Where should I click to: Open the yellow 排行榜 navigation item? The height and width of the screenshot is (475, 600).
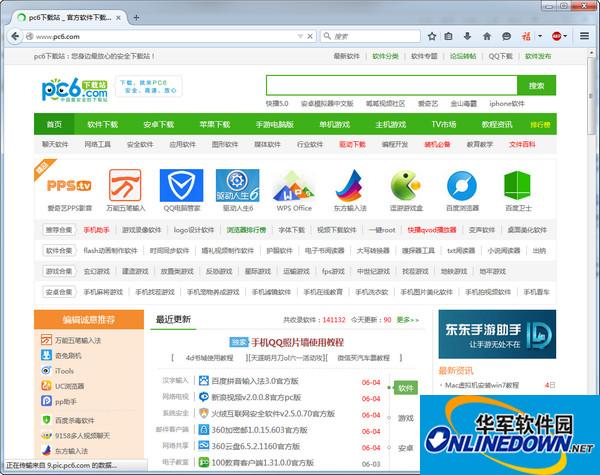[540, 125]
